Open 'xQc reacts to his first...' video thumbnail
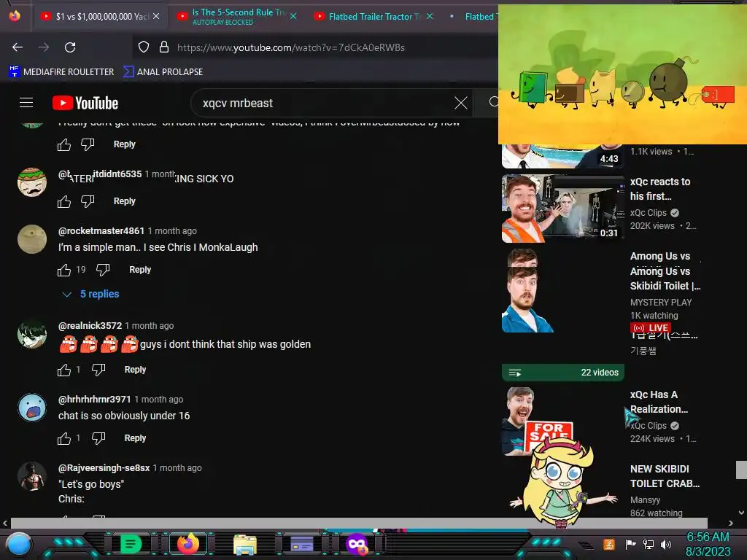 click(562, 208)
